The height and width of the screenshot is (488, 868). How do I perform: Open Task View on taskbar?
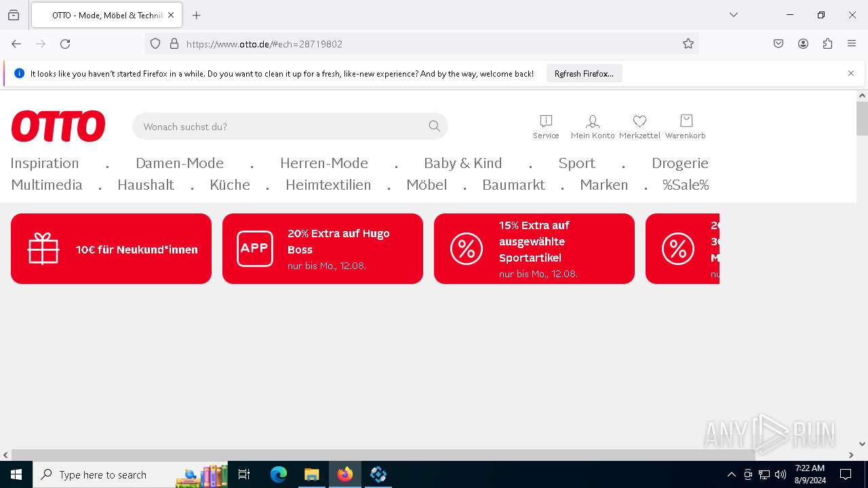coord(244,474)
